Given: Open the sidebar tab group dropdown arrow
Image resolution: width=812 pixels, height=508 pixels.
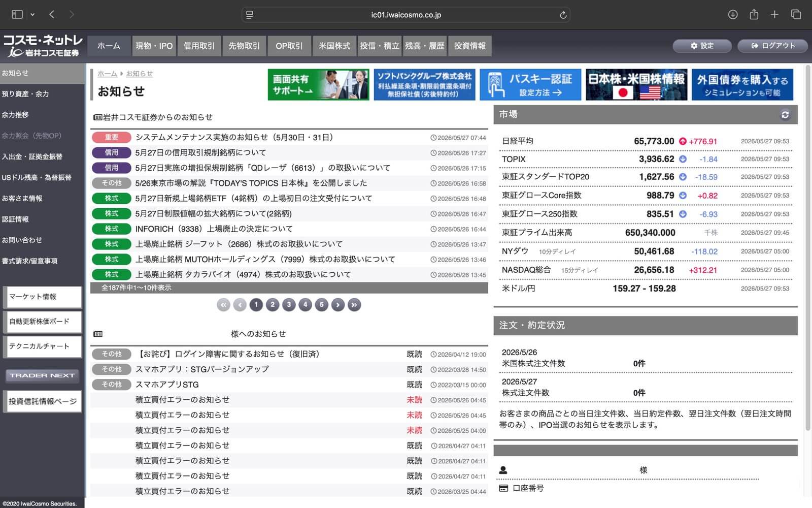Looking at the screenshot, I should tap(32, 15).
